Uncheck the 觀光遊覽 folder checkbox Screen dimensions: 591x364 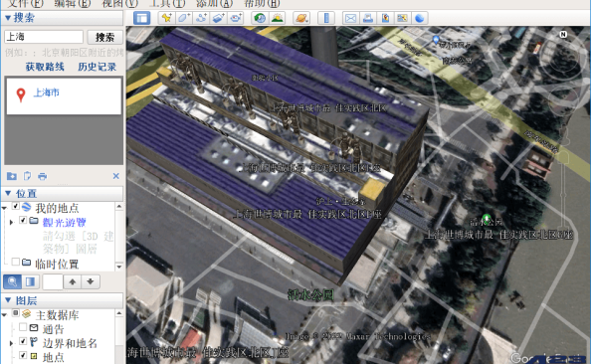[x=23, y=220]
